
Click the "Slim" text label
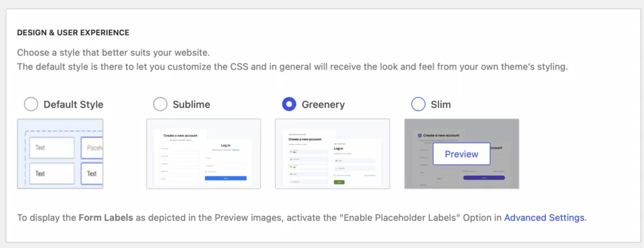(441, 104)
